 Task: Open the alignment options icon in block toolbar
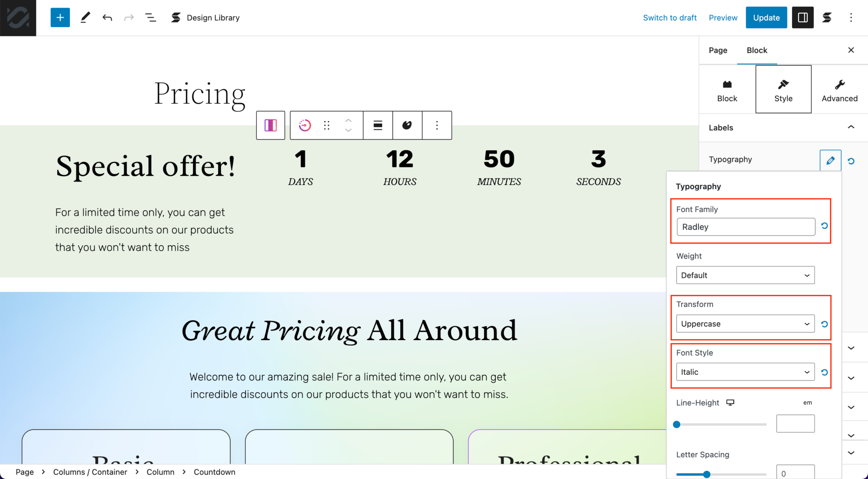pos(377,125)
